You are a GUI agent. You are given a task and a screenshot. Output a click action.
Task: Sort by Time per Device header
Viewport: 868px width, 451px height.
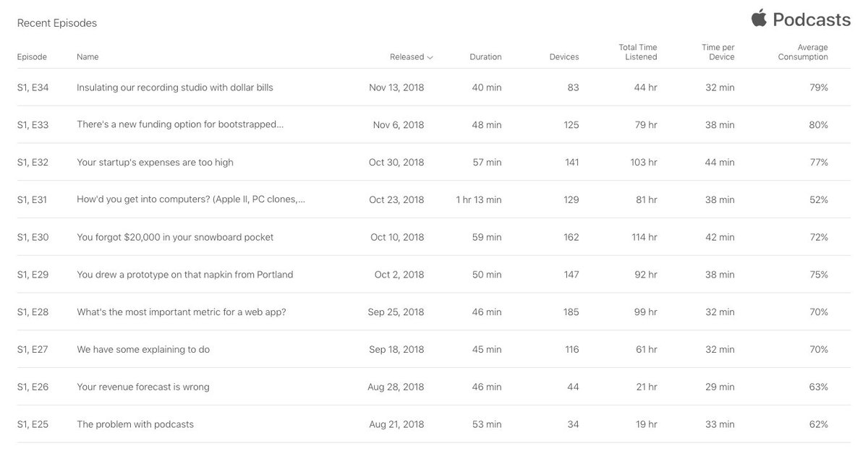coord(718,52)
